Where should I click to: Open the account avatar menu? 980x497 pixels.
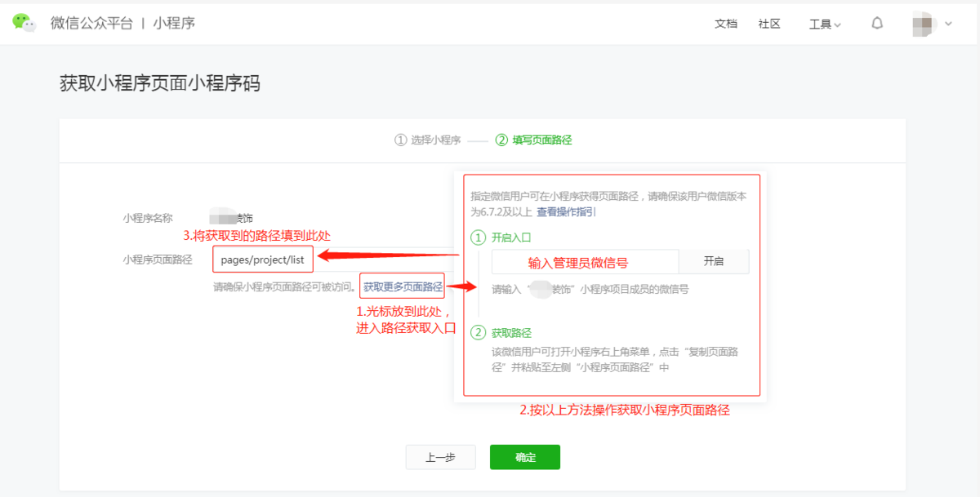pos(924,24)
